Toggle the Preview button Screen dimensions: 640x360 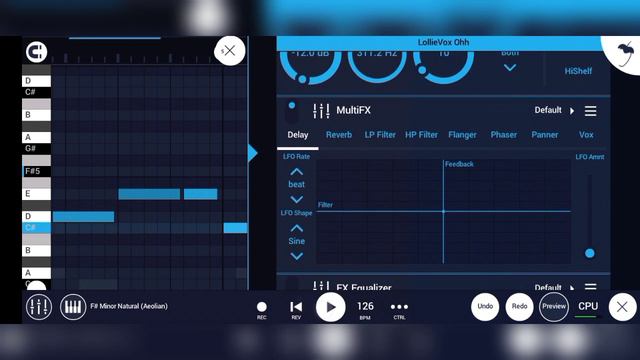pyautogui.click(x=554, y=307)
